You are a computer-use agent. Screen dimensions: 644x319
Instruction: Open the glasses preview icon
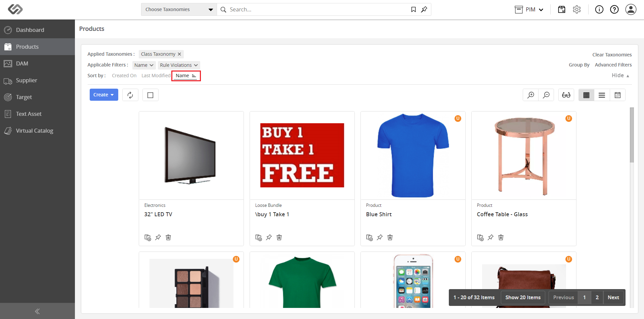[566, 95]
